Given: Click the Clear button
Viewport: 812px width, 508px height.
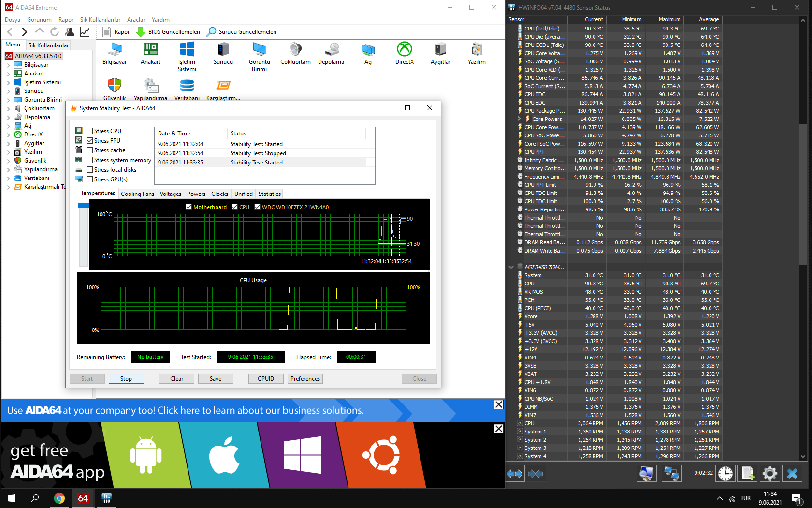Looking at the screenshot, I should tap(176, 379).
